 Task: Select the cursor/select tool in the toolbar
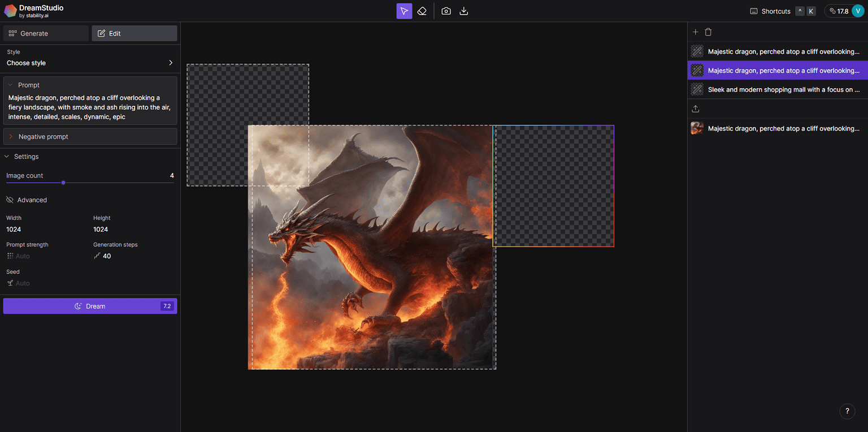(404, 11)
